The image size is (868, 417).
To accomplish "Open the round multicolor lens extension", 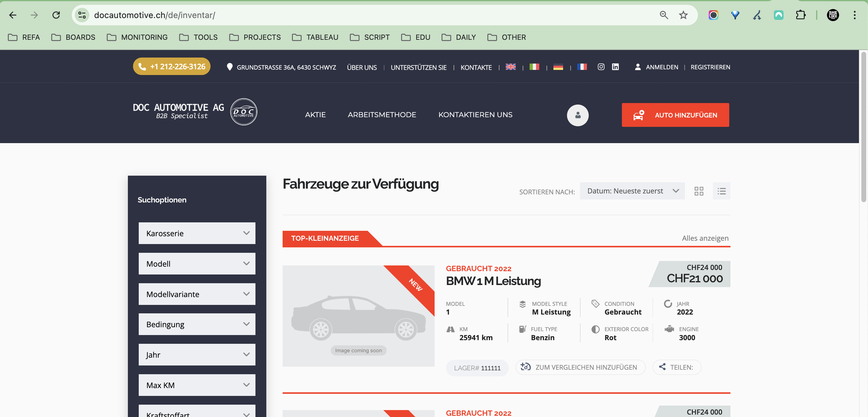I will (x=713, y=15).
